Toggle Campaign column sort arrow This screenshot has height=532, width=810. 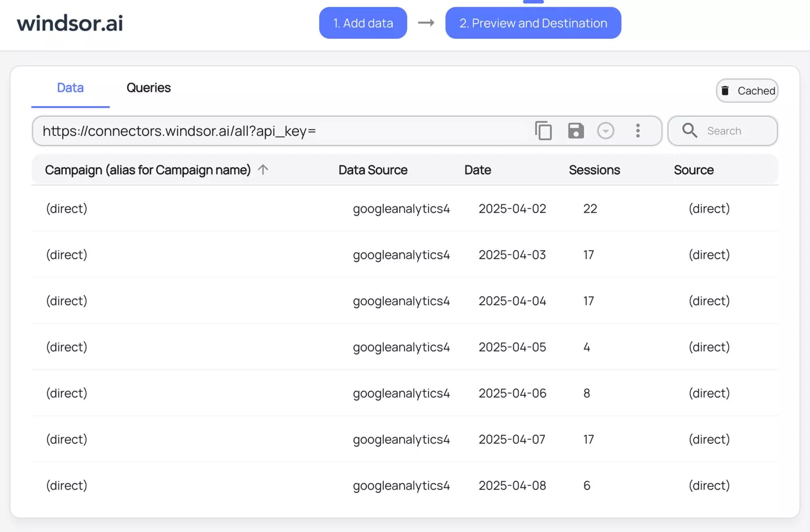[x=263, y=169]
